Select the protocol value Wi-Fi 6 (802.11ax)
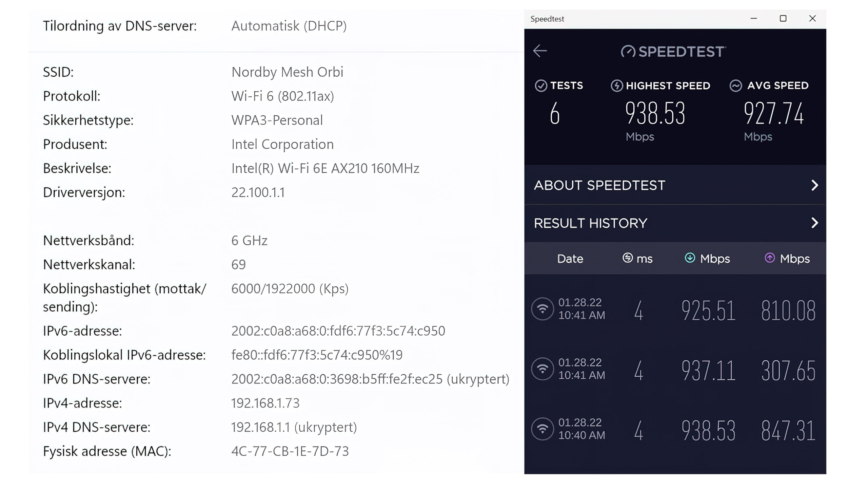This screenshot has width=868, height=489. [282, 96]
